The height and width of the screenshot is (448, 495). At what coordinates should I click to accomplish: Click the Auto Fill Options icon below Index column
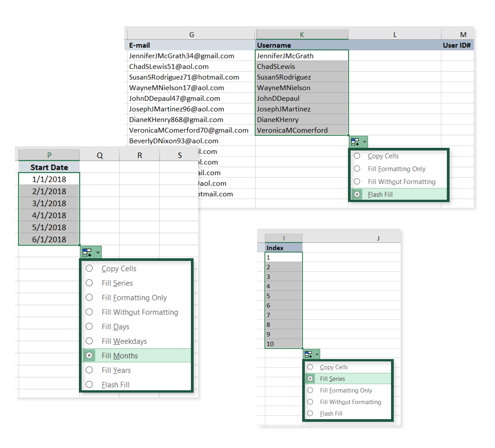[309, 354]
